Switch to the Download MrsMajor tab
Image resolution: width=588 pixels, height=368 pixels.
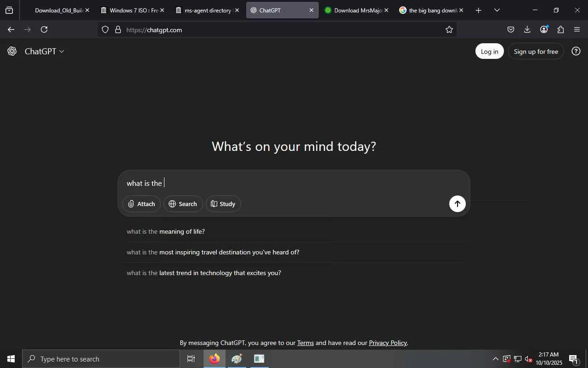pyautogui.click(x=357, y=10)
